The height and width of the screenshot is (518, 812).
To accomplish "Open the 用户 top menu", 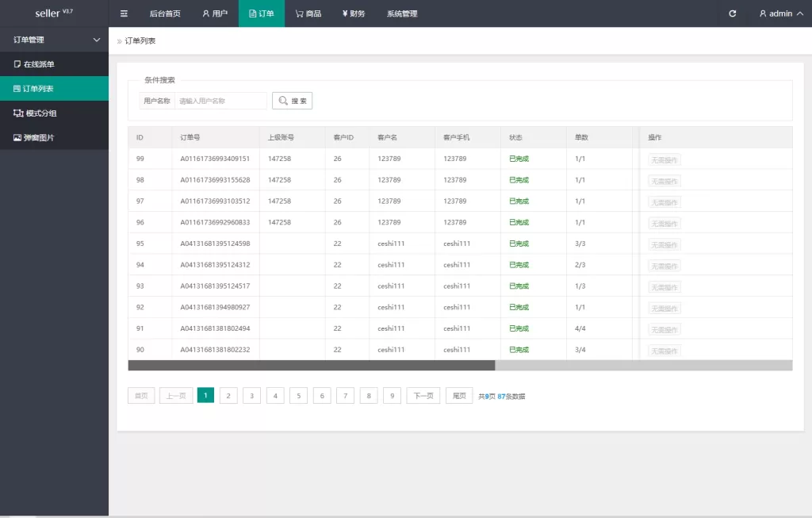I will coord(215,13).
